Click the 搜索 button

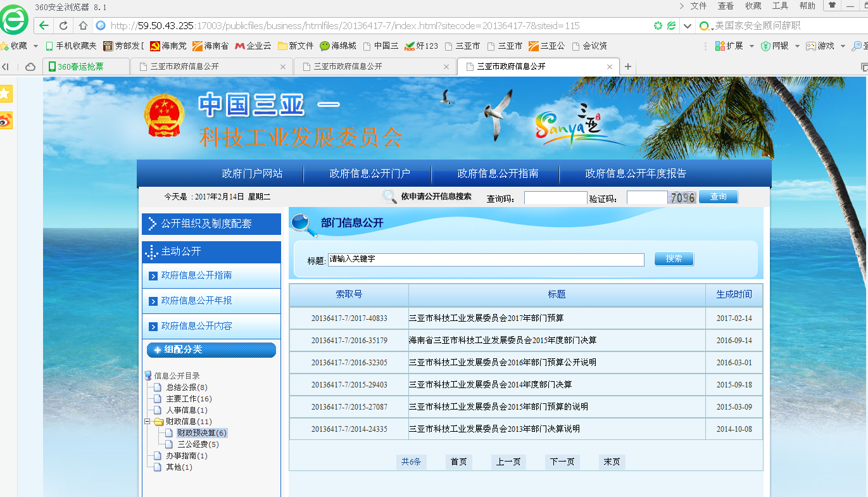[674, 259]
